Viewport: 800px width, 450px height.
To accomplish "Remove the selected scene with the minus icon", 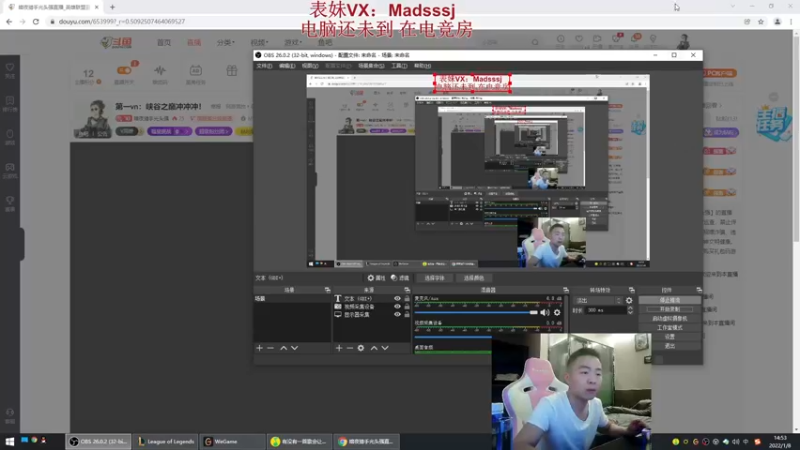I will point(270,348).
